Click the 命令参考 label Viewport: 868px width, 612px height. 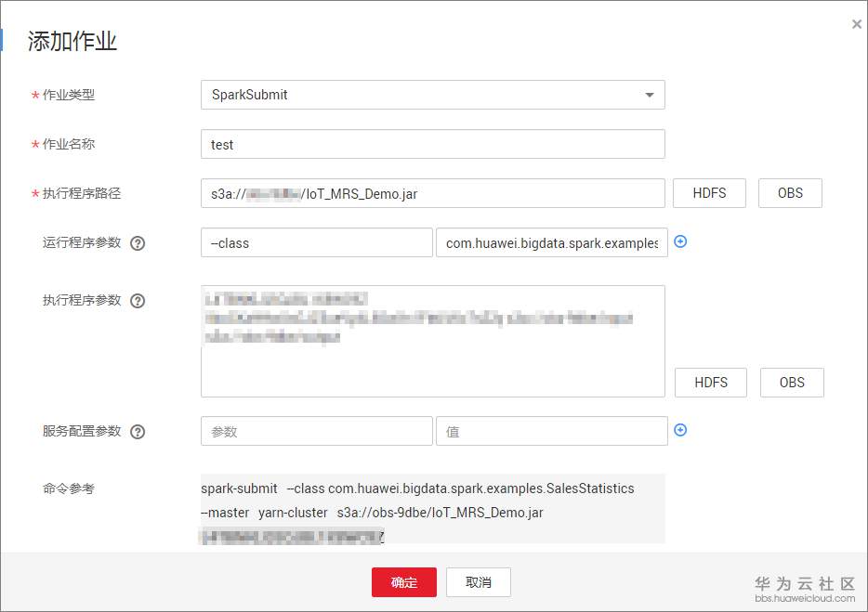[69, 488]
